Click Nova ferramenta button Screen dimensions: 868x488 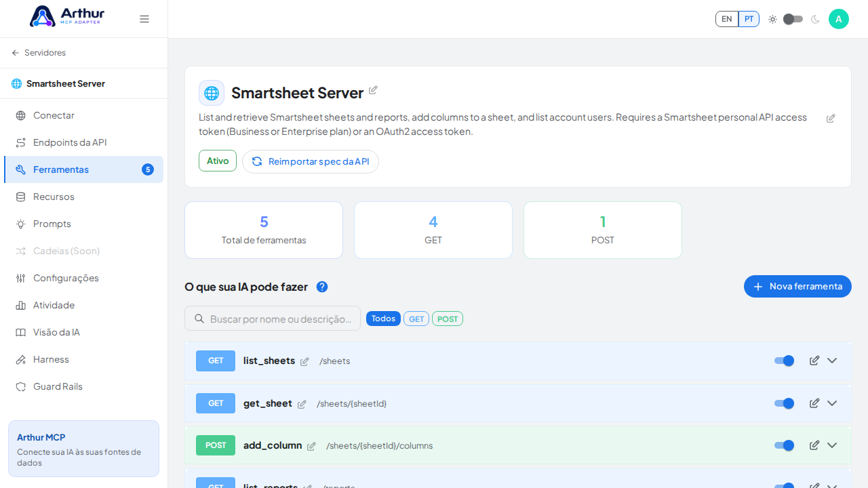(x=797, y=286)
